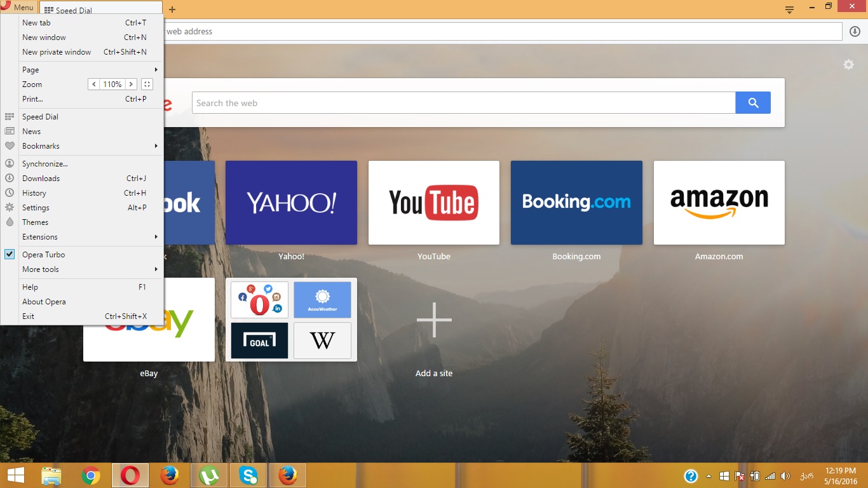
Task: Toggle the Opera Turbo checkbox
Action: [10, 255]
